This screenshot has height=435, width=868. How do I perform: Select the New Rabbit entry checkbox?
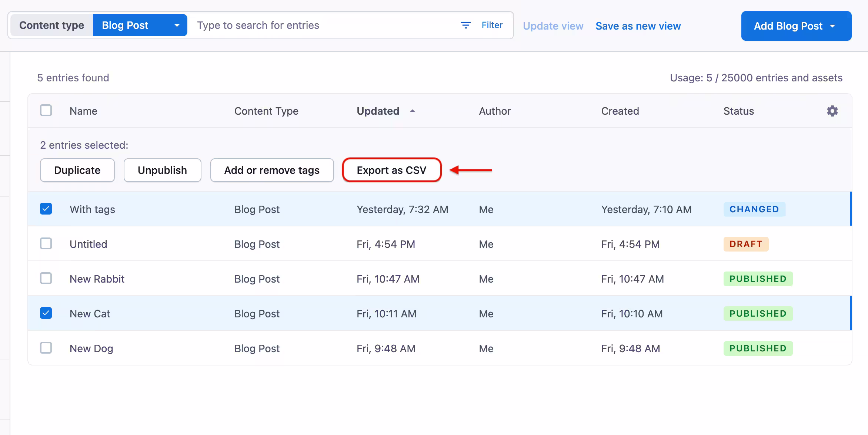pyautogui.click(x=46, y=279)
